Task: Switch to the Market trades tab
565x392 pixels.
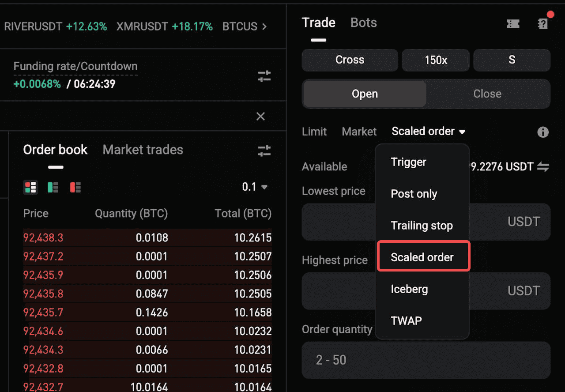Action: pyautogui.click(x=143, y=150)
